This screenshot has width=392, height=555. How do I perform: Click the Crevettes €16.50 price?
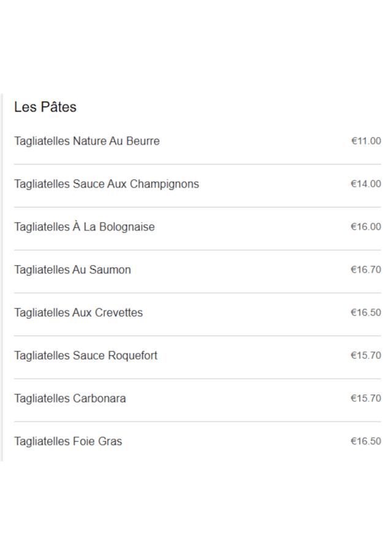(x=366, y=312)
